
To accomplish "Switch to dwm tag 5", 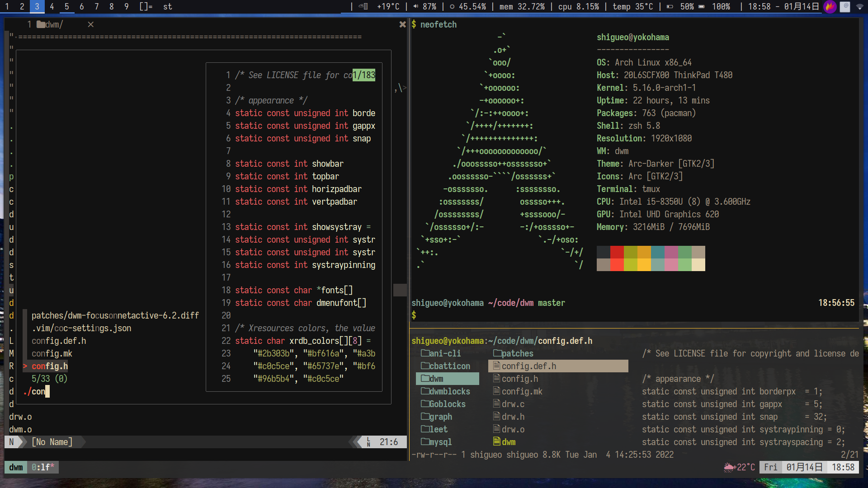I will point(67,6).
